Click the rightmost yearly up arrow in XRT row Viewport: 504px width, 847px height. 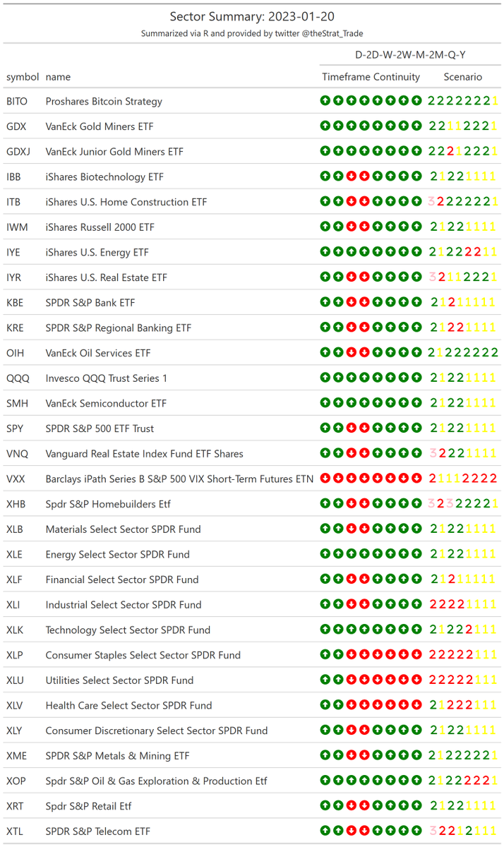coord(416,806)
